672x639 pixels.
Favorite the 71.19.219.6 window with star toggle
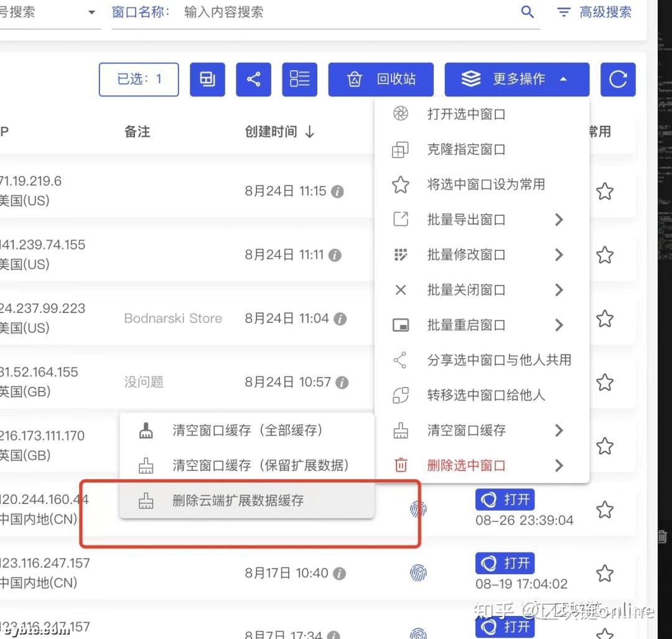pyautogui.click(x=604, y=191)
